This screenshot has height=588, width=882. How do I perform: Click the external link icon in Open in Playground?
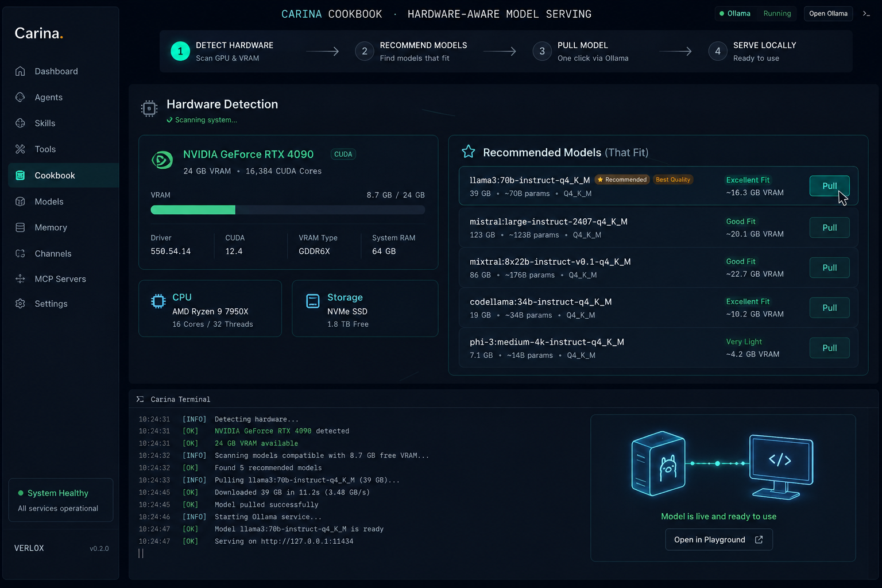759,540
